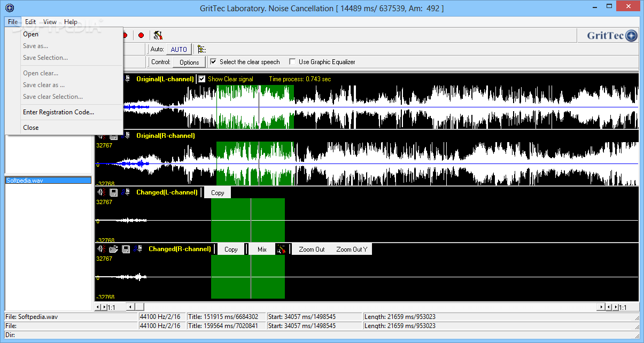
Task: Click the blue properties icon beside Original(R-channel)
Action: coord(126,136)
